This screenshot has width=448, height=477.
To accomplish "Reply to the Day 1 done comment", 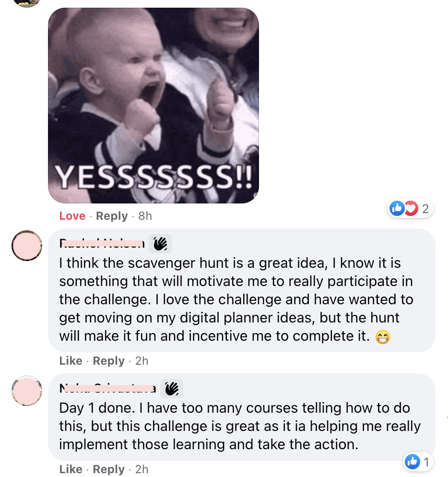I will click(108, 469).
